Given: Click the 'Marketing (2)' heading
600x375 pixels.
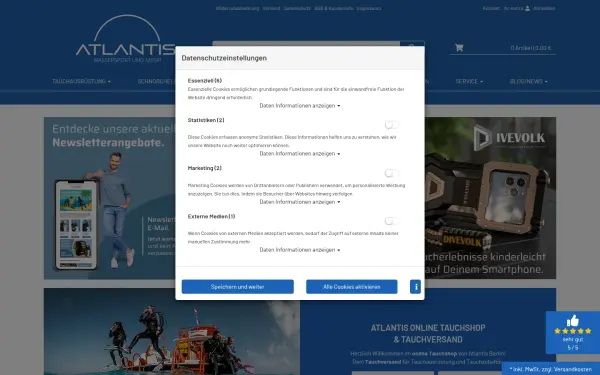Looking at the screenshot, I should [205, 168].
